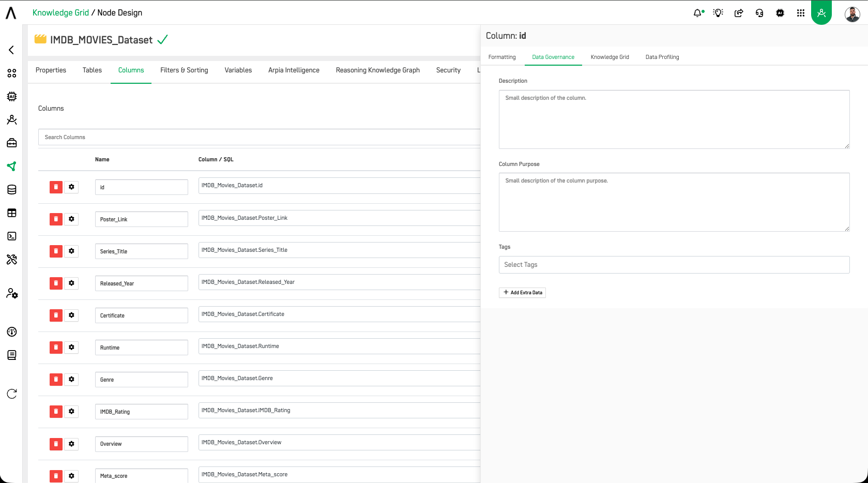
Task: Edit the Genre name field
Action: (x=141, y=380)
